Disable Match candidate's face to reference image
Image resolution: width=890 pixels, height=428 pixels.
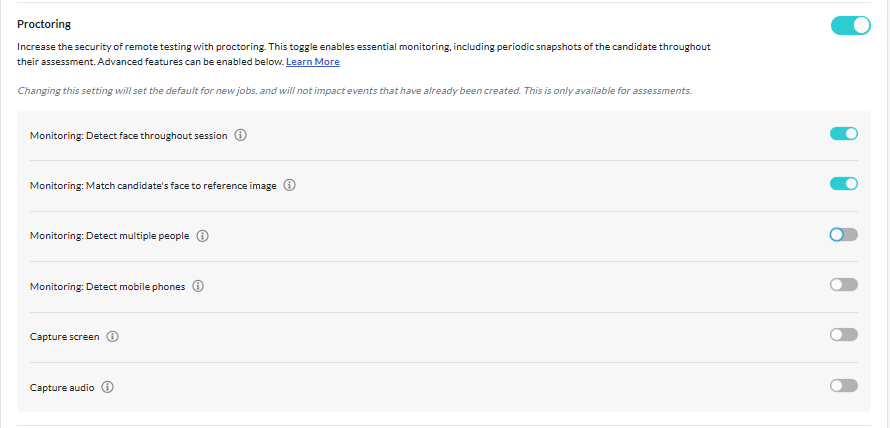843,184
